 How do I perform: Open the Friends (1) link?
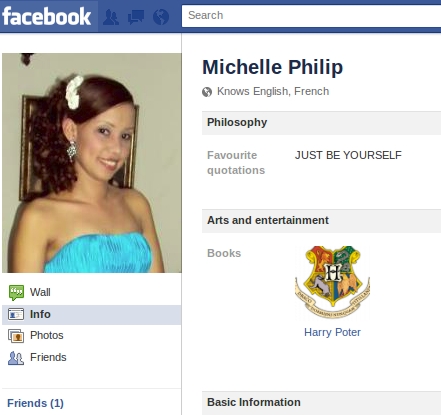point(35,403)
